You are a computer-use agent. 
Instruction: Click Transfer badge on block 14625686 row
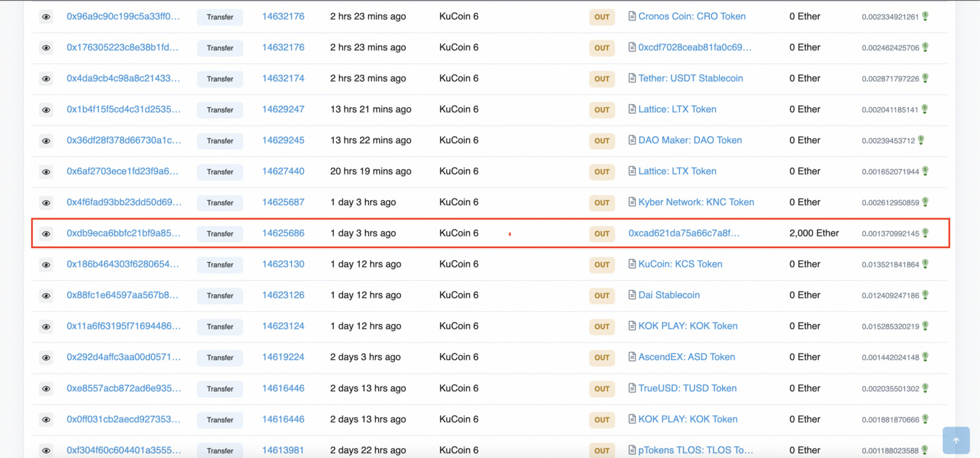pyautogui.click(x=220, y=234)
